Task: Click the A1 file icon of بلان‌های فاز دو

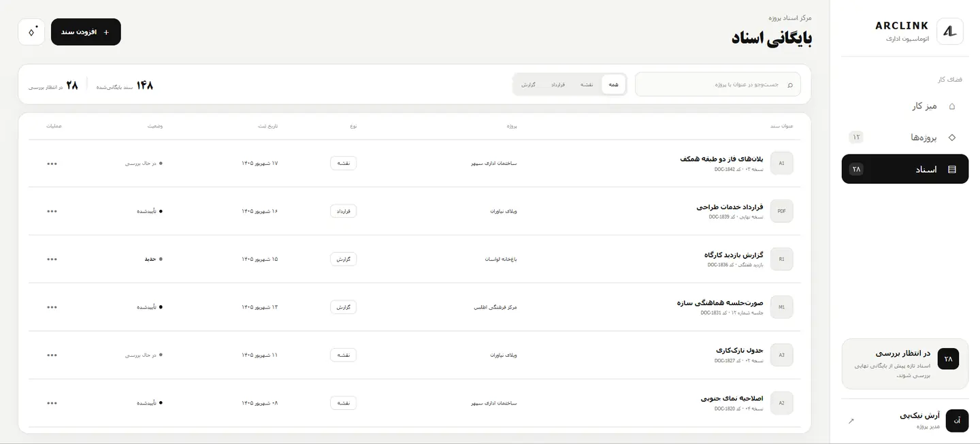Action: 782,163
